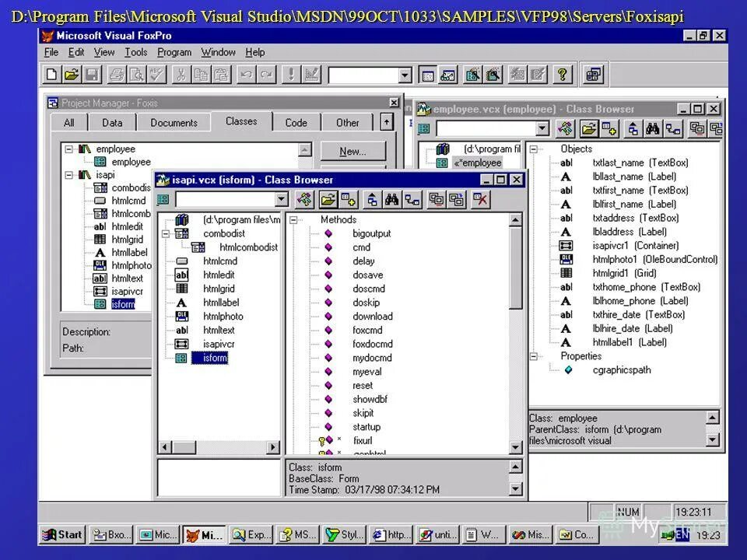This screenshot has height=560, width=747.
Task: Open the Tools menu
Action: click(x=135, y=52)
